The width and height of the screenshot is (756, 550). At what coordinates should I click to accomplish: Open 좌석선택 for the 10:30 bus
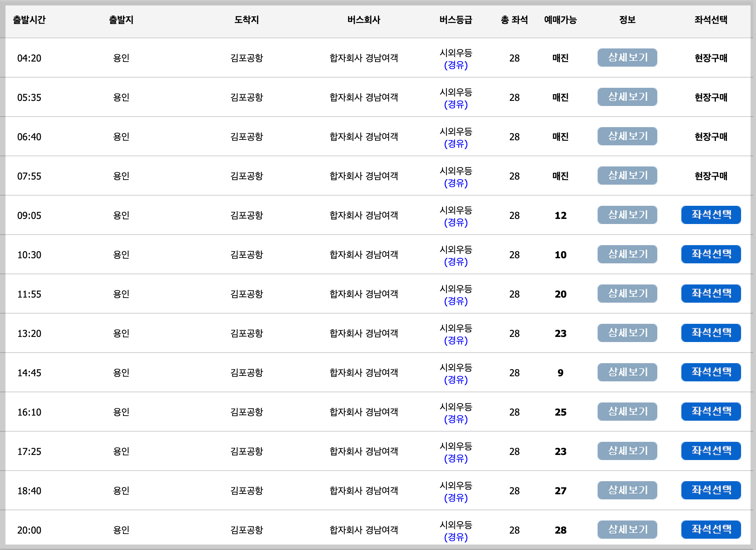pos(711,254)
